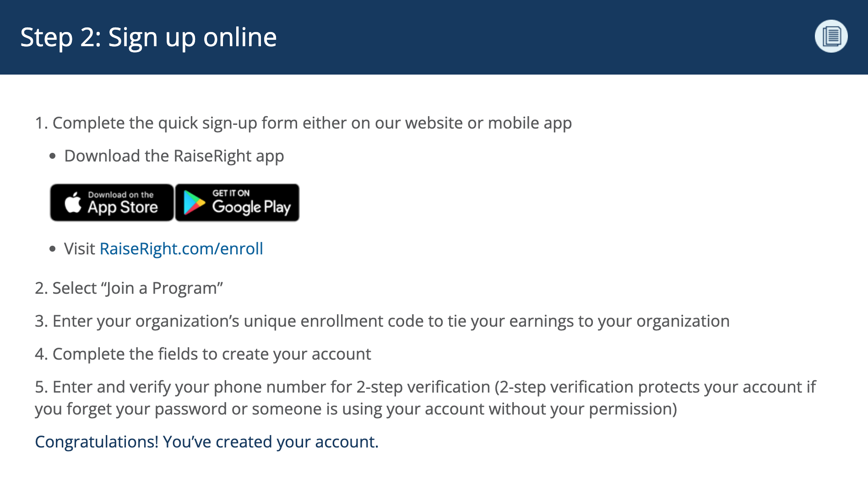Click the bullet dot beside Download the RaiseRight app
The width and height of the screenshot is (868, 485).
53,156
